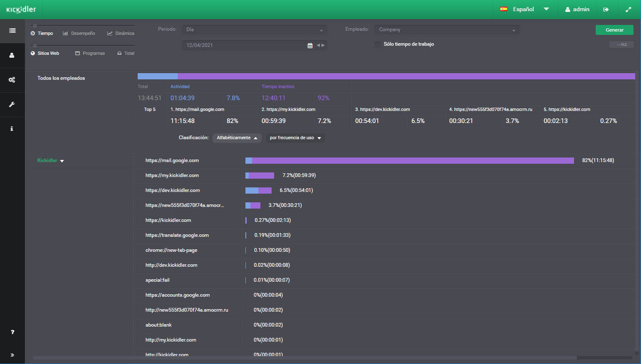This screenshot has width=641, height=364.
Task: Click the Sitios Web slider handle
Action: 35,46
